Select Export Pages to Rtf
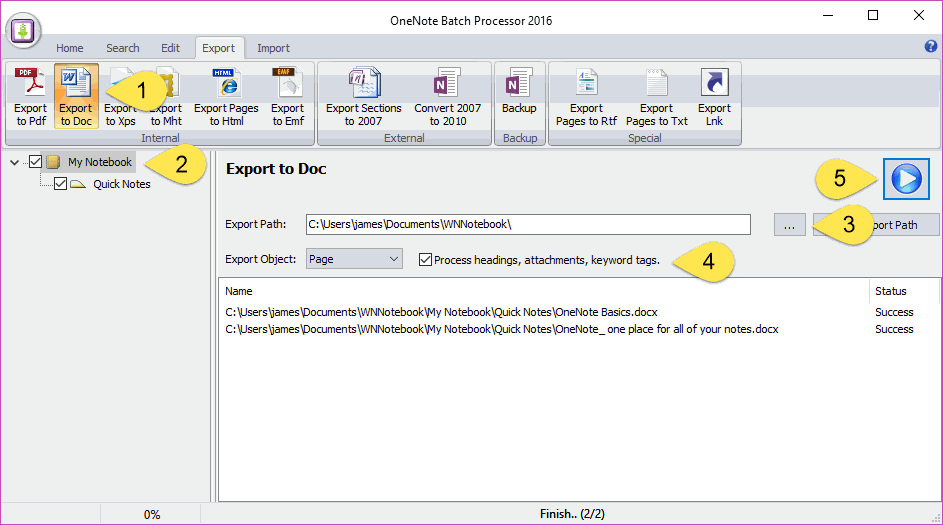The image size is (943, 525). [x=586, y=96]
